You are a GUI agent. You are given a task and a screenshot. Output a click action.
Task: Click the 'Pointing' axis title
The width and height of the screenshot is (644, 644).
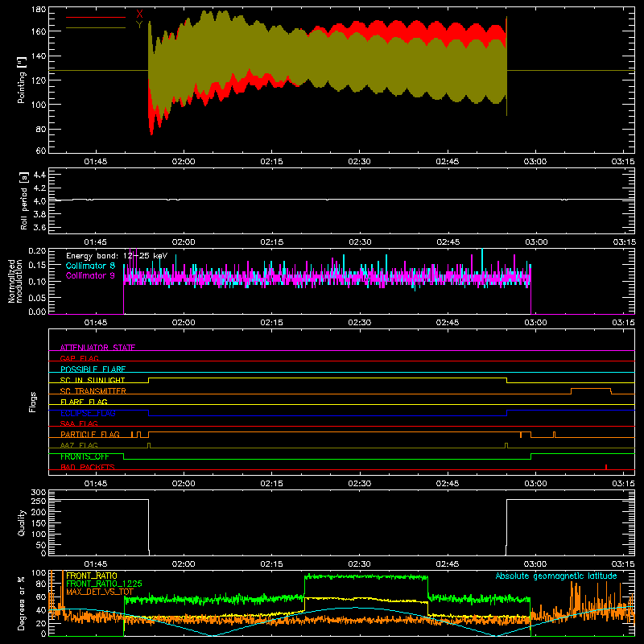22,80
